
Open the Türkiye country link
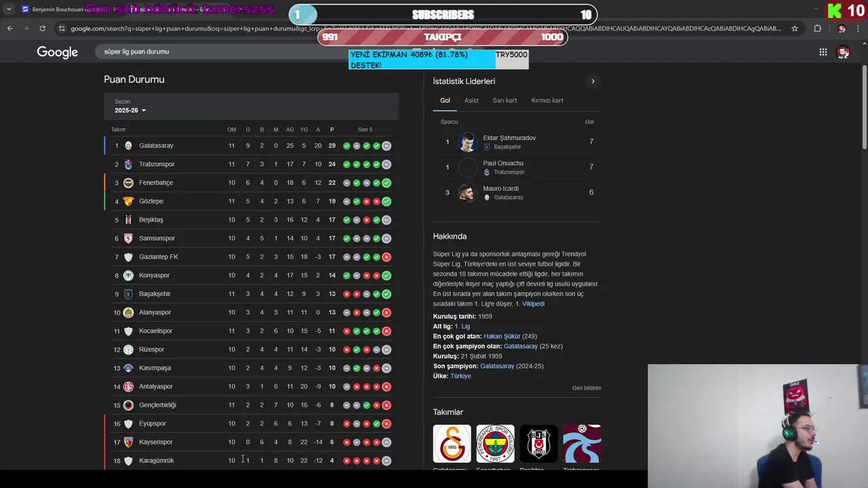(x=460, y=376)
